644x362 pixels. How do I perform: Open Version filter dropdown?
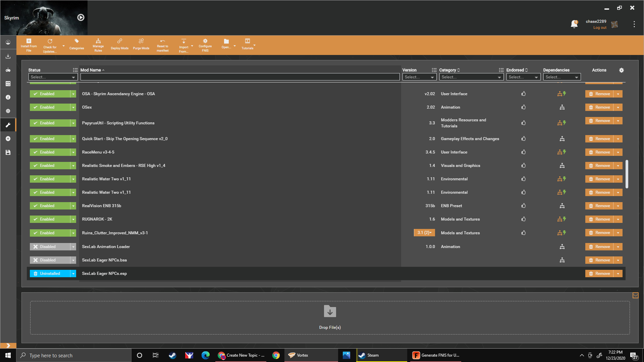pyautogui.click(x=419, y=77)
